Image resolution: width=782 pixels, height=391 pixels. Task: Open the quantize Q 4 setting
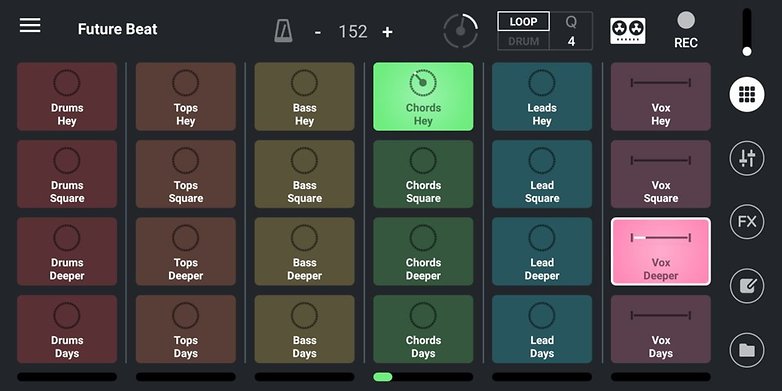tap(571, 31)
